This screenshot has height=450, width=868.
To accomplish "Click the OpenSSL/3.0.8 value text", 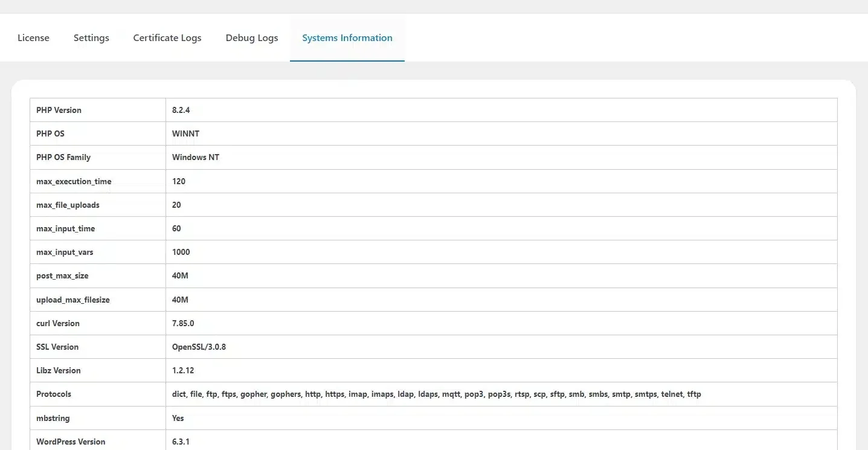I will pos(199,347).
